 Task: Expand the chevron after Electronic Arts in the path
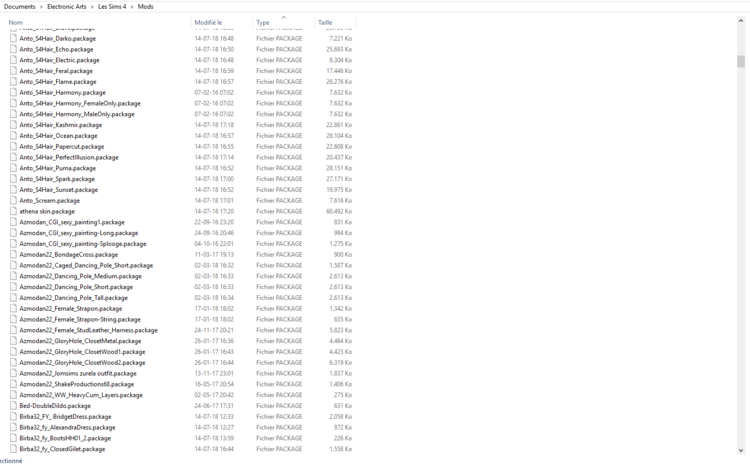point(92,7)
